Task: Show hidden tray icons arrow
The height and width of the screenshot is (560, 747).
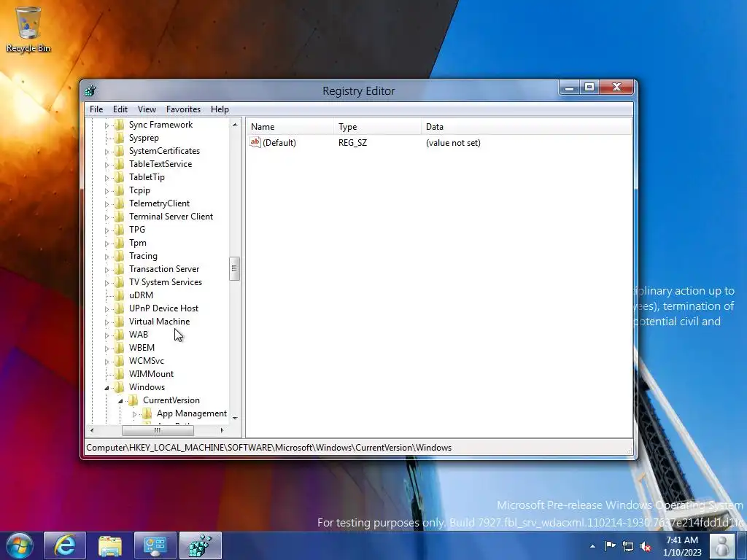Action: tap(592, 546)
